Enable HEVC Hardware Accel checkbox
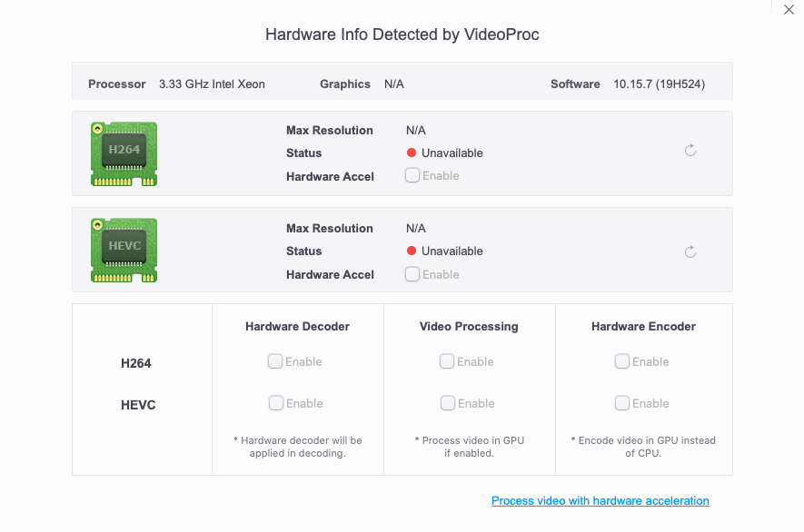 pyautogui.click(x=412, y=274)
